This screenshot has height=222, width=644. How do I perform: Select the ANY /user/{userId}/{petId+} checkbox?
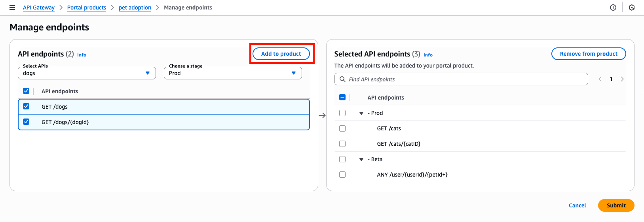342,175
